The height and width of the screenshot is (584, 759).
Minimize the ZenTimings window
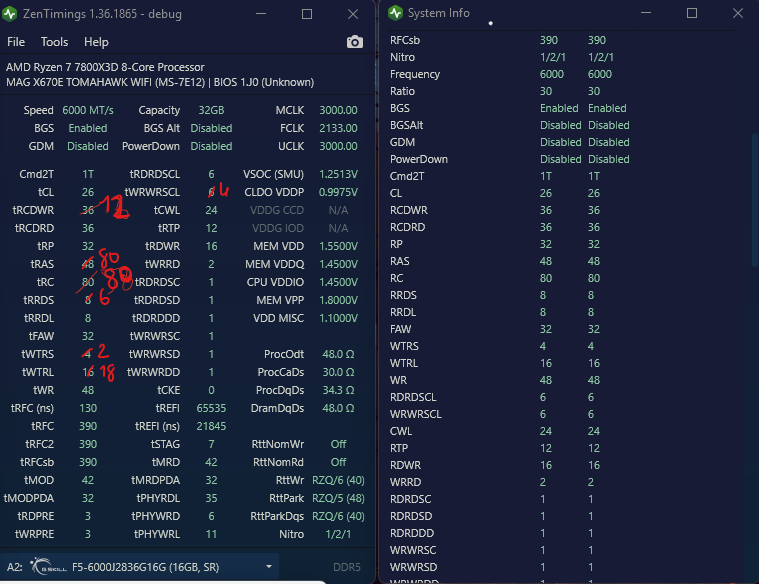261,14
